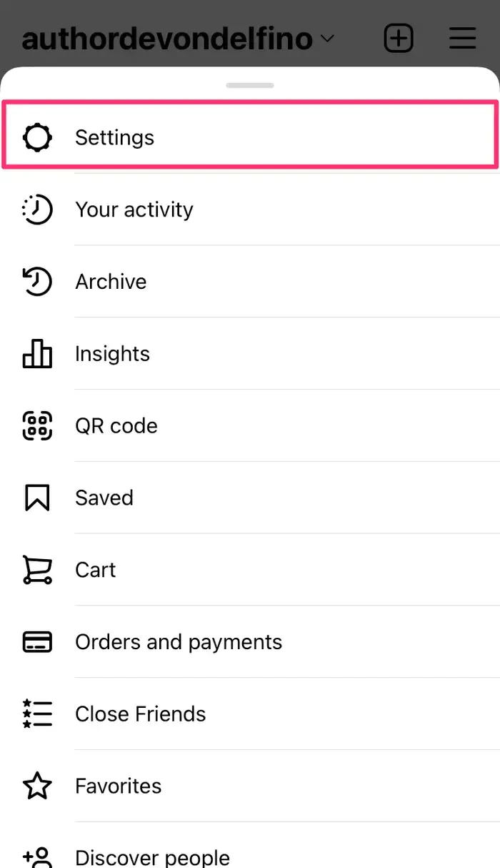Tap the Your activity clock icon

(37, 209)
